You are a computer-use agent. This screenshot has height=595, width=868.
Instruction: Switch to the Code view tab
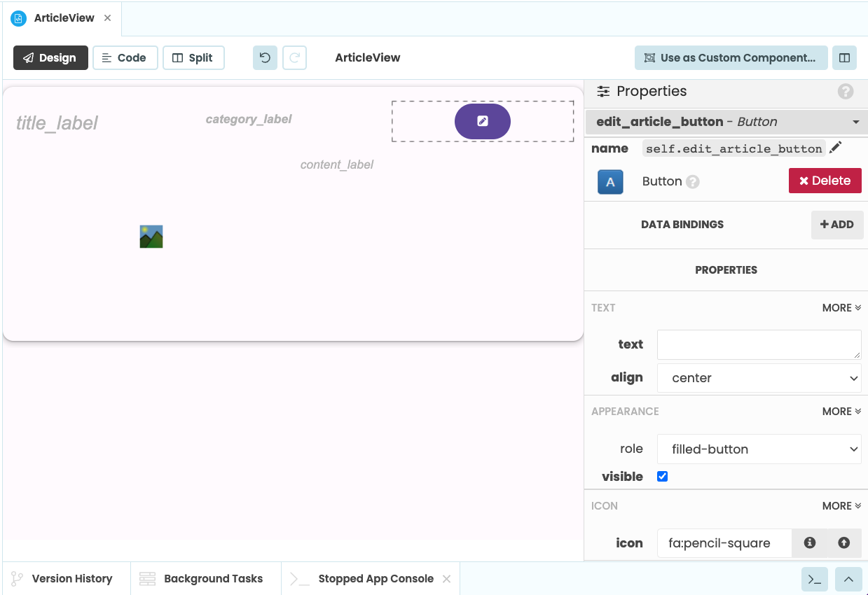coord(125,57)
